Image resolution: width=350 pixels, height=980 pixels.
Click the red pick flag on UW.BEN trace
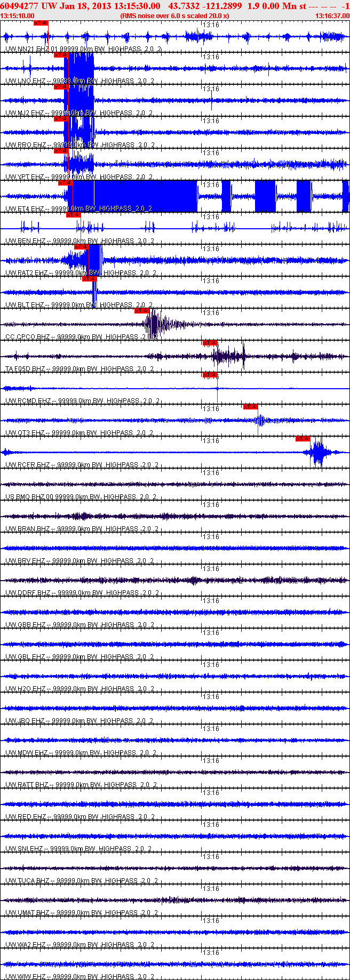pyautogui.click(x=74, y=215)
